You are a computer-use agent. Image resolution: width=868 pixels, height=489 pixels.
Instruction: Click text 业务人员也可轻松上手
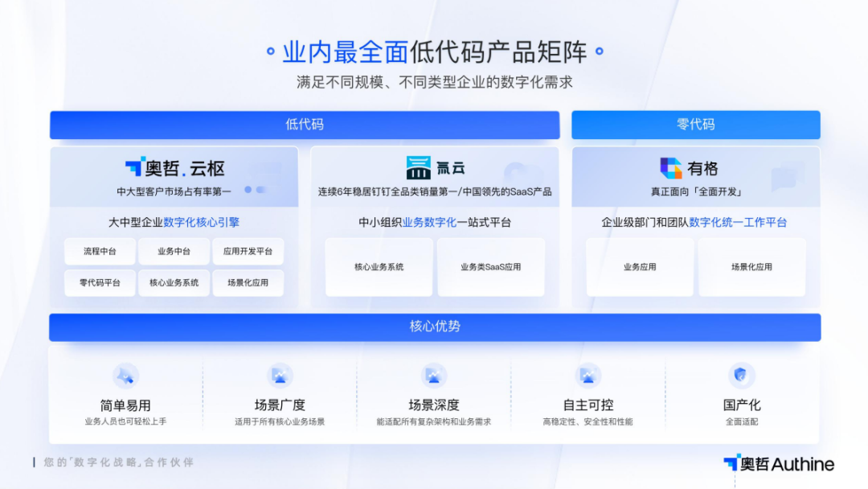125,422
